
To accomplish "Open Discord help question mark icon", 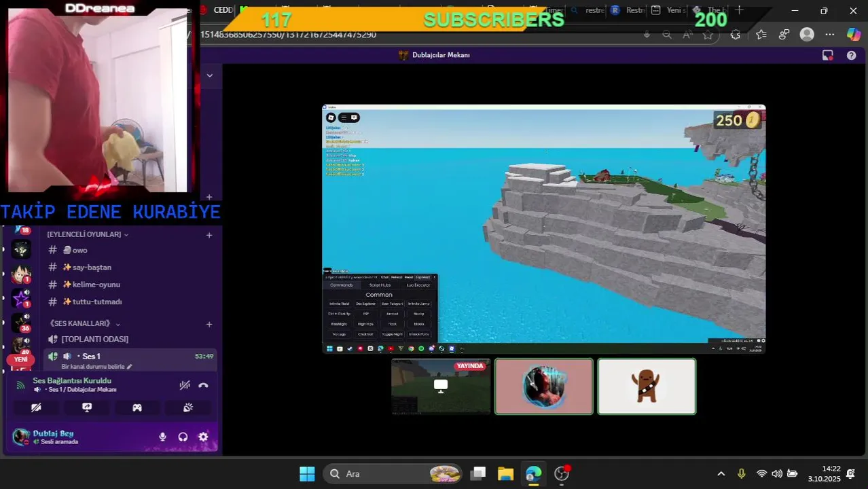I will pos(851,55).
